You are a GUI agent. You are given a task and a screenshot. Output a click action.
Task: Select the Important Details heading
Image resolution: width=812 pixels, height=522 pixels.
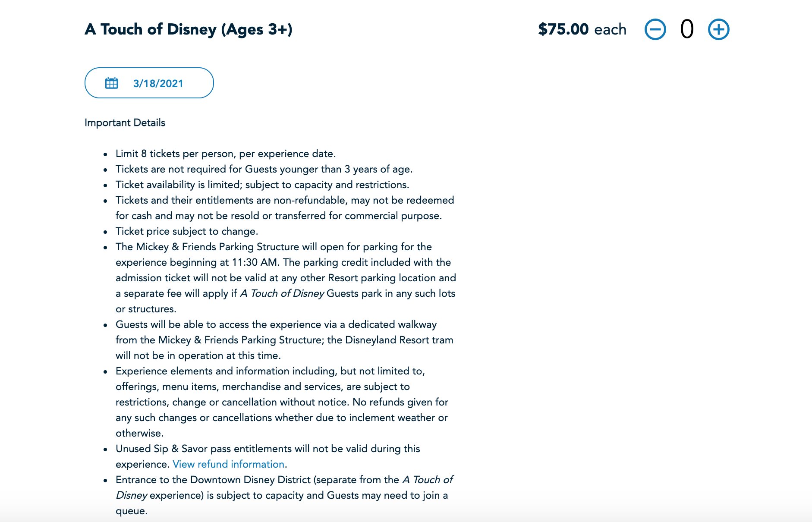[125, 123]
